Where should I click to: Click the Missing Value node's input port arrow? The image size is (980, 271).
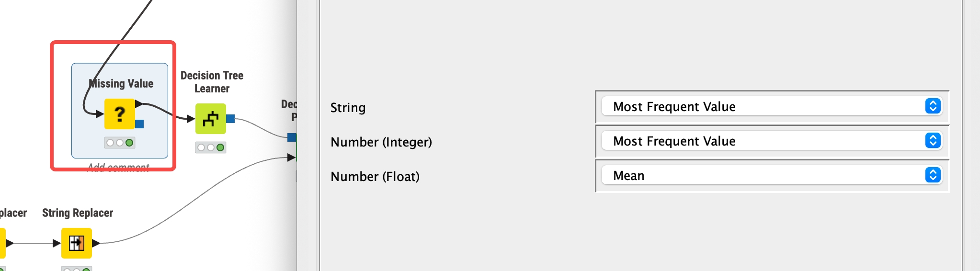(100, 114)
